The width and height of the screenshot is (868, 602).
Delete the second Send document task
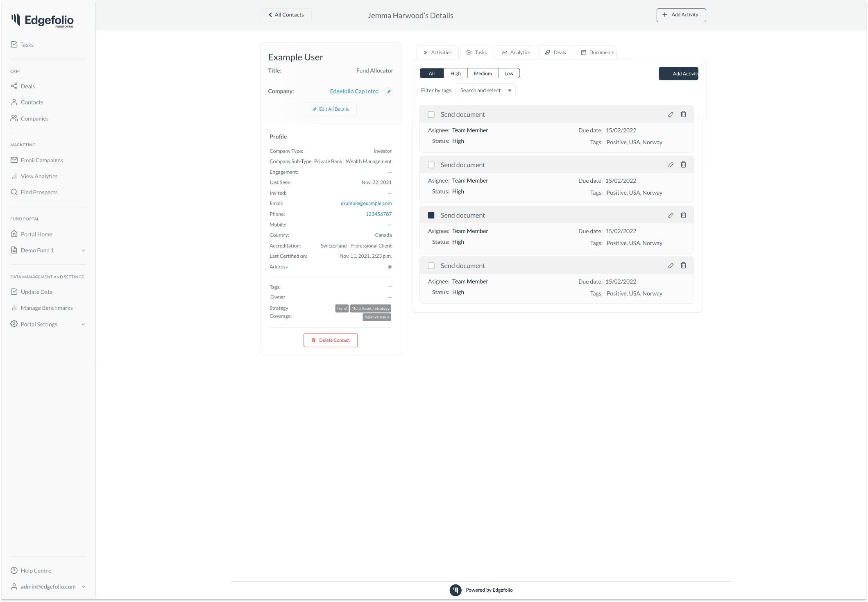[683, 165]
